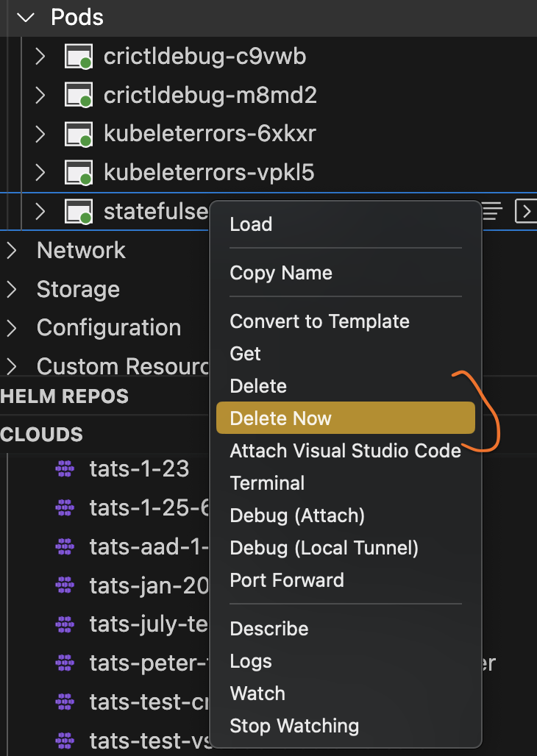Screen dimensions: 537x756
Task: Click Port Forward in the menu
Action: 286,580
